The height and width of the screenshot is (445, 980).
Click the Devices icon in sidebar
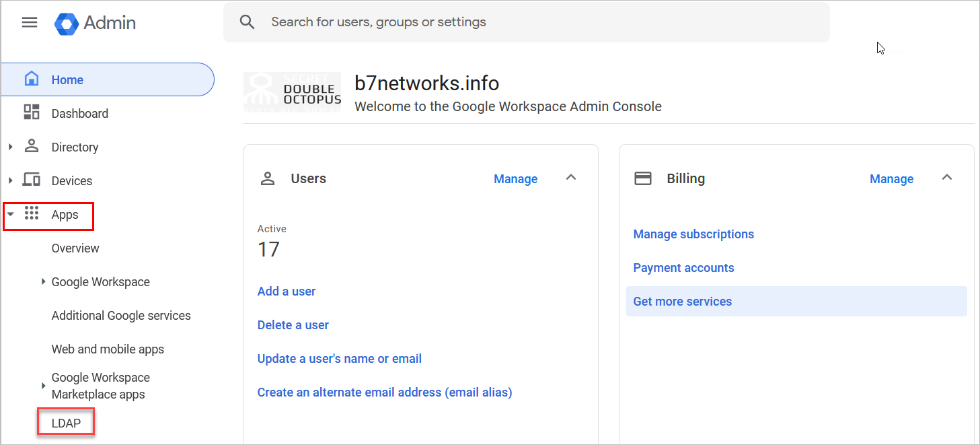(31, 180)
